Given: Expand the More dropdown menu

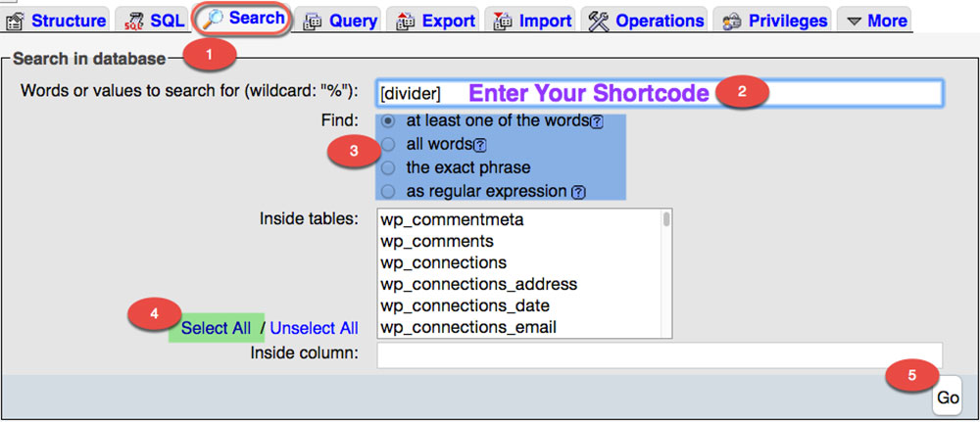Looking at the screenshot, I should (875, 21).
